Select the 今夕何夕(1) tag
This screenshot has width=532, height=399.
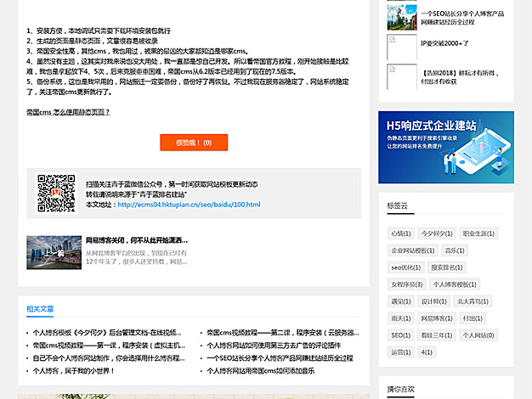(x=437, y=233)
